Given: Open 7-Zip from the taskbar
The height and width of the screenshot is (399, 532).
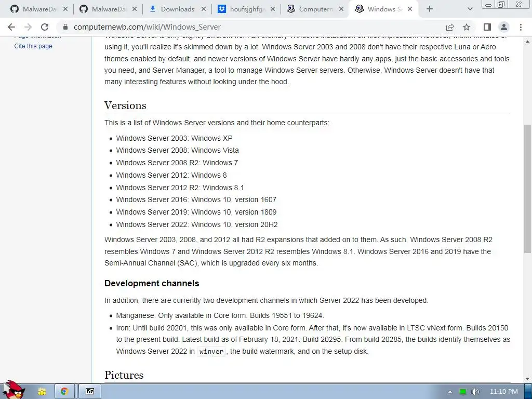Looking at the screenshot, I should (x=89, y=392).
